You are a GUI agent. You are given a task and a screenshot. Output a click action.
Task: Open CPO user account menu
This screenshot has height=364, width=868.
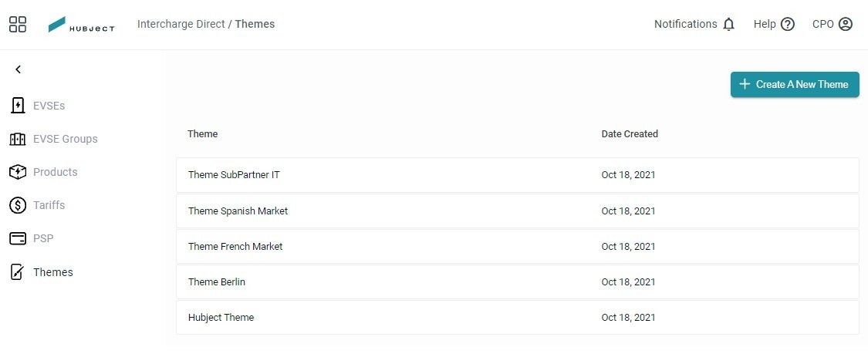(x=832, y=25)
